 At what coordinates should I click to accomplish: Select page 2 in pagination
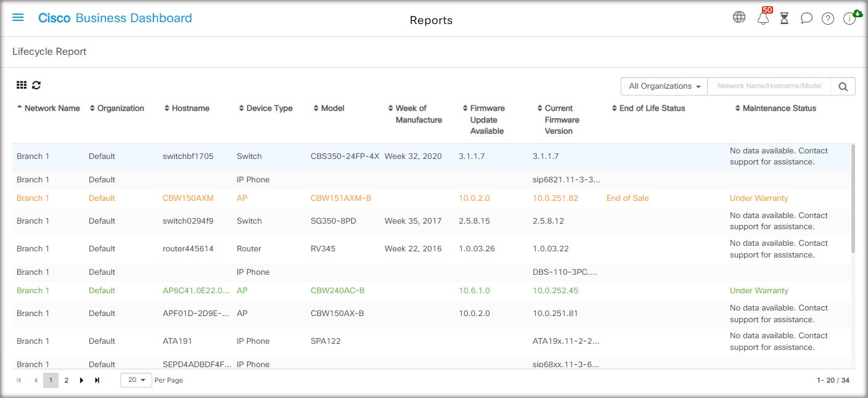[66, 380]
